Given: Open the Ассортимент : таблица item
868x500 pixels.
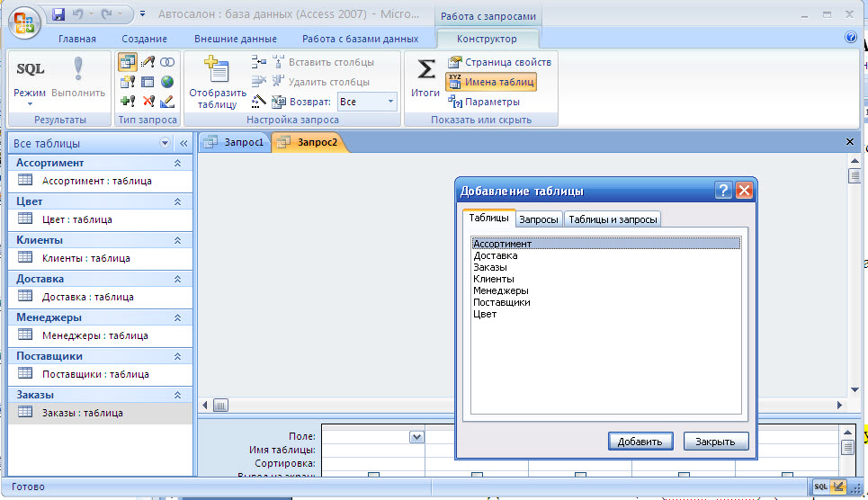Looking at the screenshot, I should point(100,181).
